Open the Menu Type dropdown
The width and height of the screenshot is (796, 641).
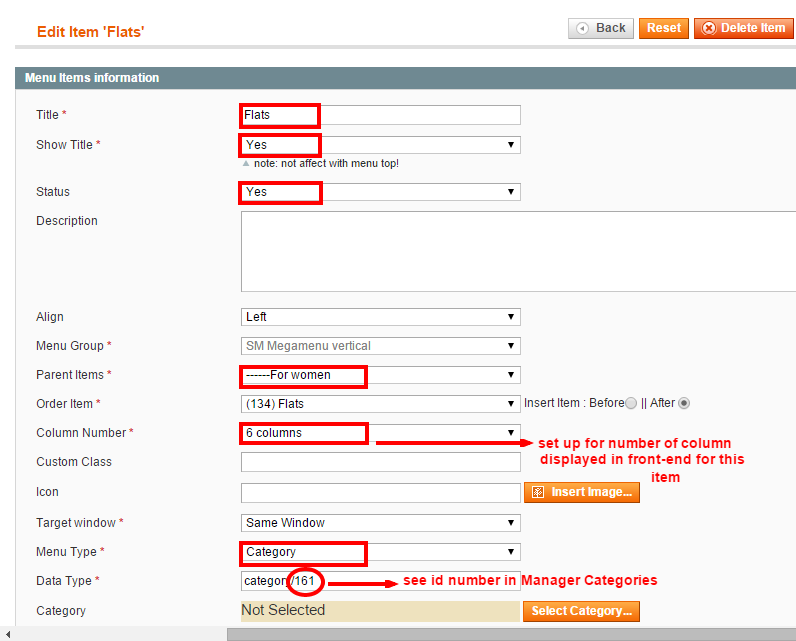pos(380,552)
